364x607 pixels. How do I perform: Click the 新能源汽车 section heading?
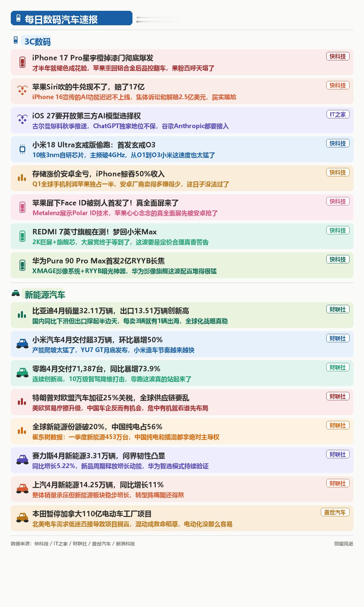coord(44,294)
